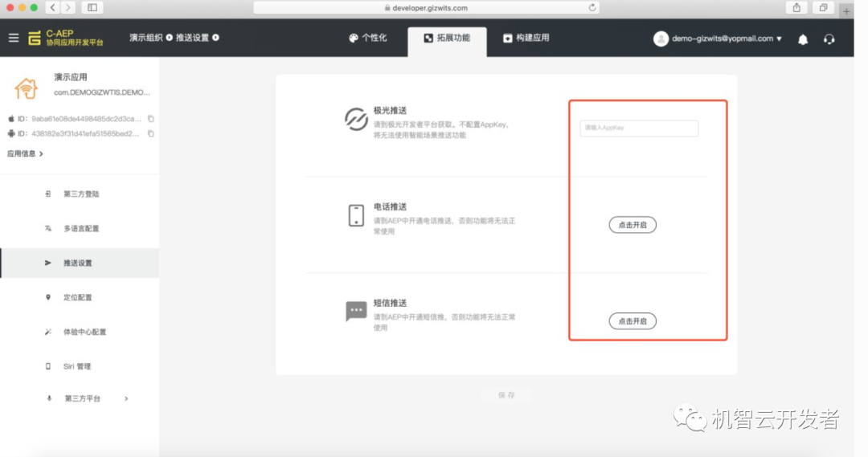Click the phone push (电话推送) heading
The height and width of the screenshot is (457, 868).
[x=391, y=207]
